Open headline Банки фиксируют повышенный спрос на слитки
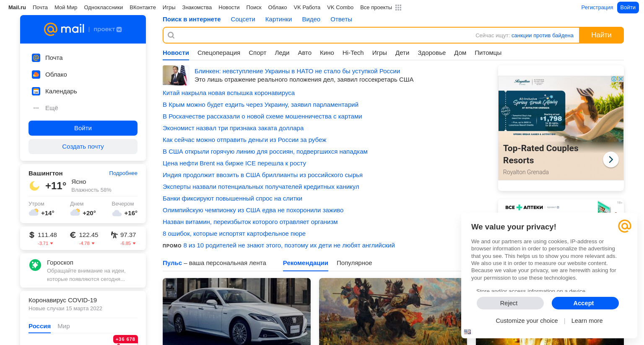644x345 pixels. (x=232, y=198)
